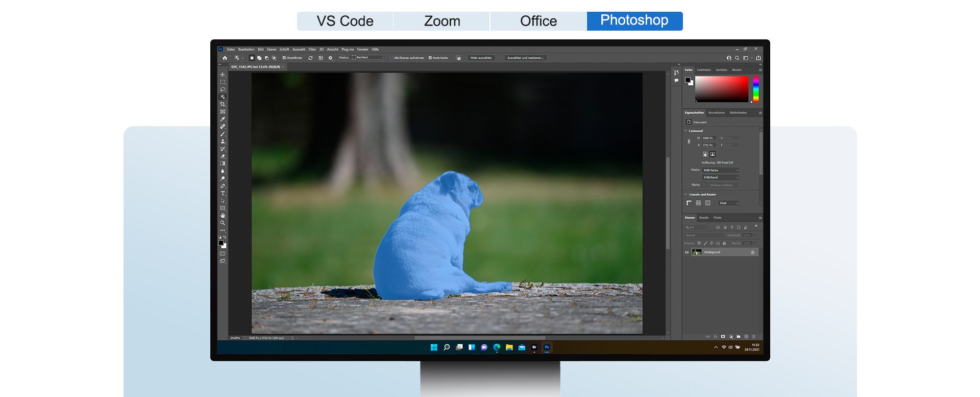
Task: Select the Zoom tool in toolbox
Action: [223, 223]
